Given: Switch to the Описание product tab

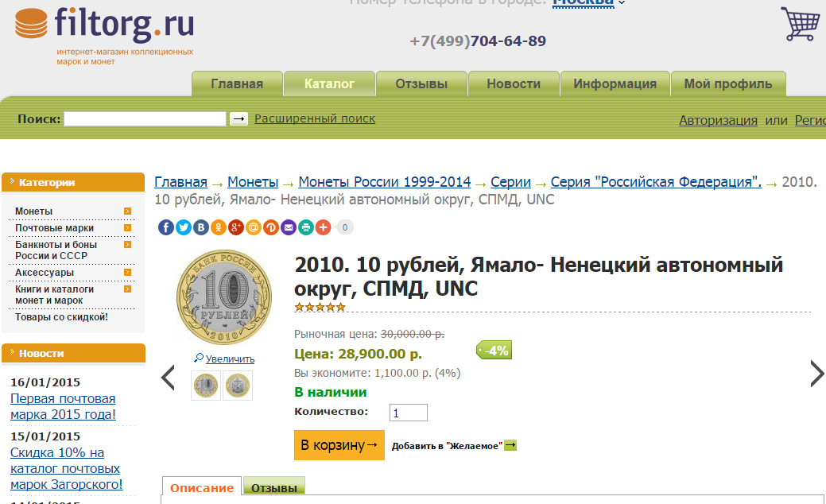Looking at the screenshot, I should click(202, 487).
